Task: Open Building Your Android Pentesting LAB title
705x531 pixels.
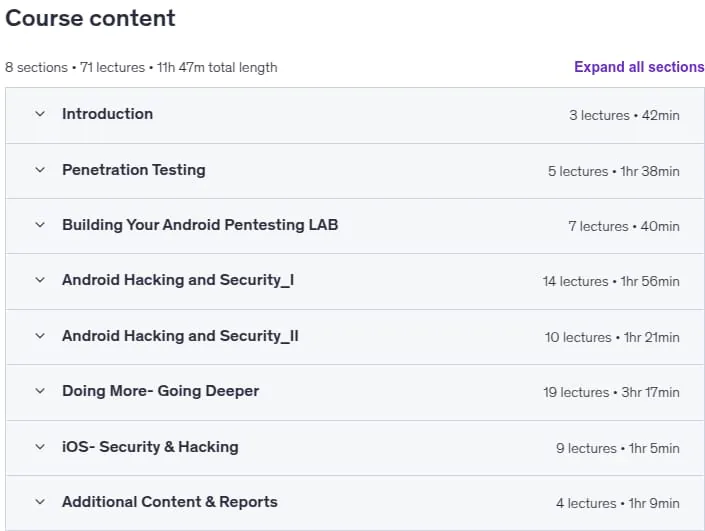Action: tap(200, 225)
